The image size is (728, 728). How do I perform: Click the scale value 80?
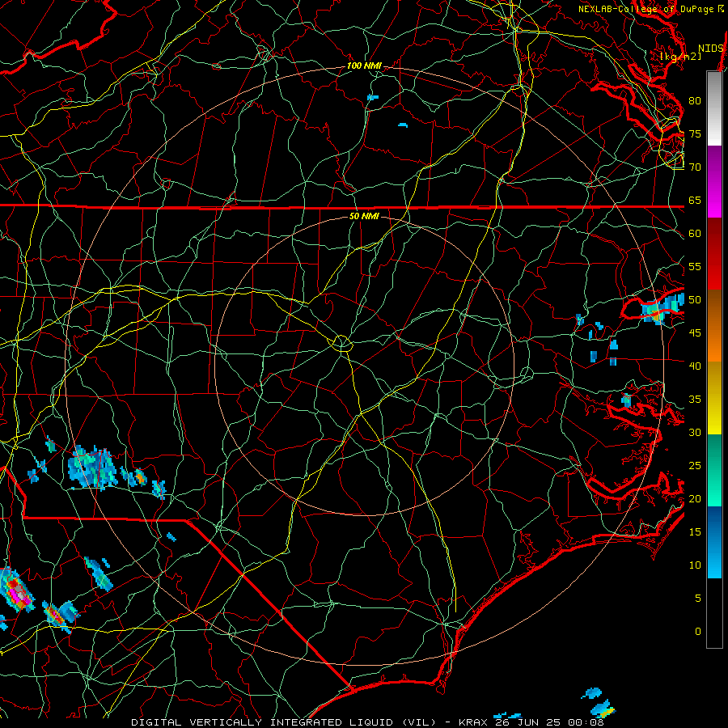coord(695,101)
